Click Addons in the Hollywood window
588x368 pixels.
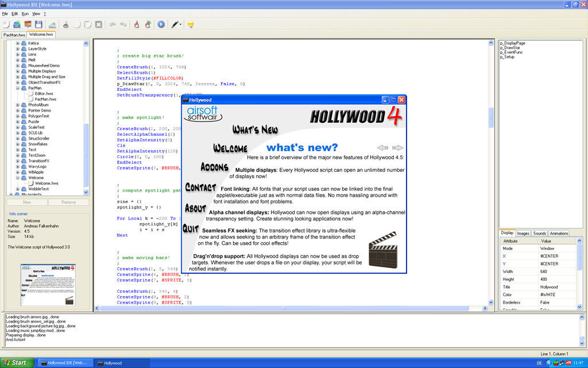pyautogui.click(x=215, y=167)
